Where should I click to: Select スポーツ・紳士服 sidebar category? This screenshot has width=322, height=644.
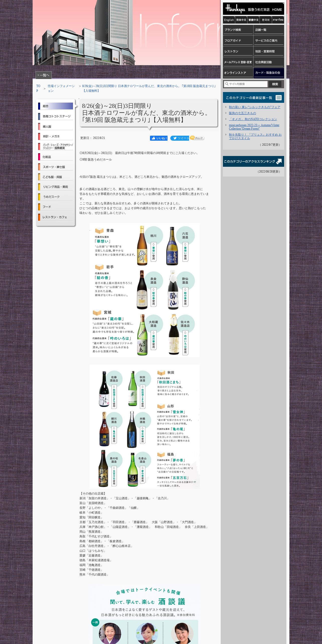pyautogui.click(x=55, y=167)
